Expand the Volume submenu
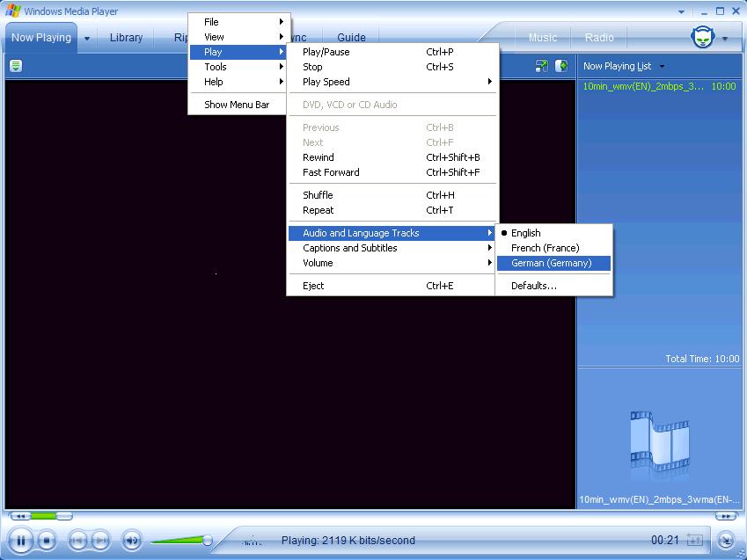Screen dimensions: 747x560 coord(392,263)
